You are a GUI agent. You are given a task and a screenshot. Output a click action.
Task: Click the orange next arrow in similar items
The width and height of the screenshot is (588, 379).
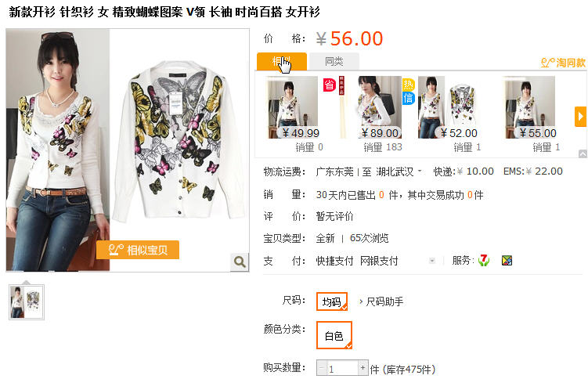click(580, 117)
